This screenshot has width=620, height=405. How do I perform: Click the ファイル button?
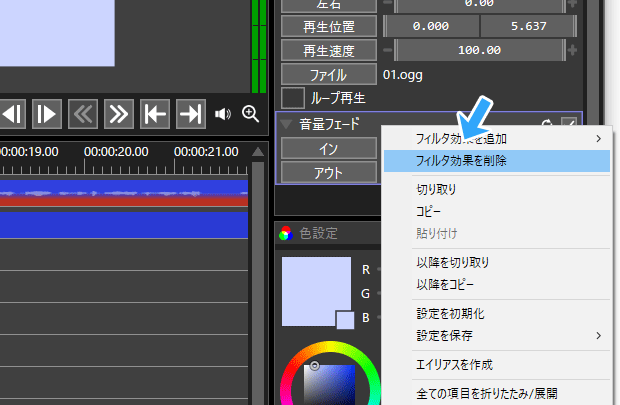[329, 75]
